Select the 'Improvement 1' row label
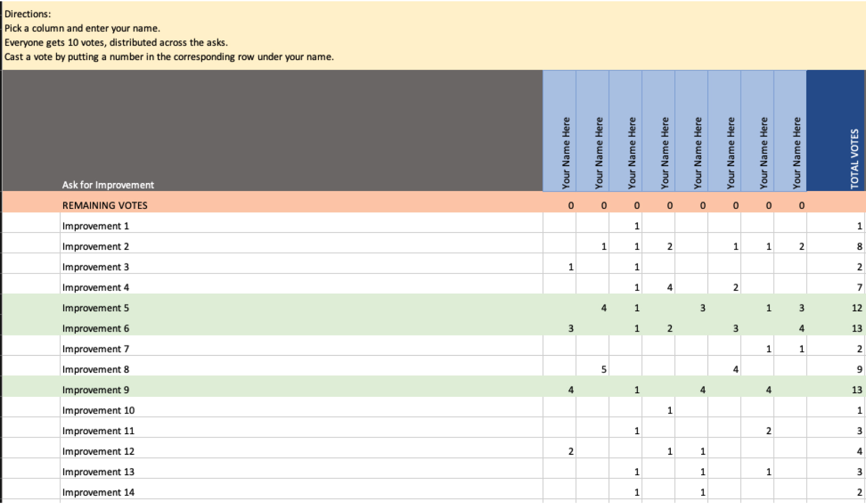 [x=96, y=226]
